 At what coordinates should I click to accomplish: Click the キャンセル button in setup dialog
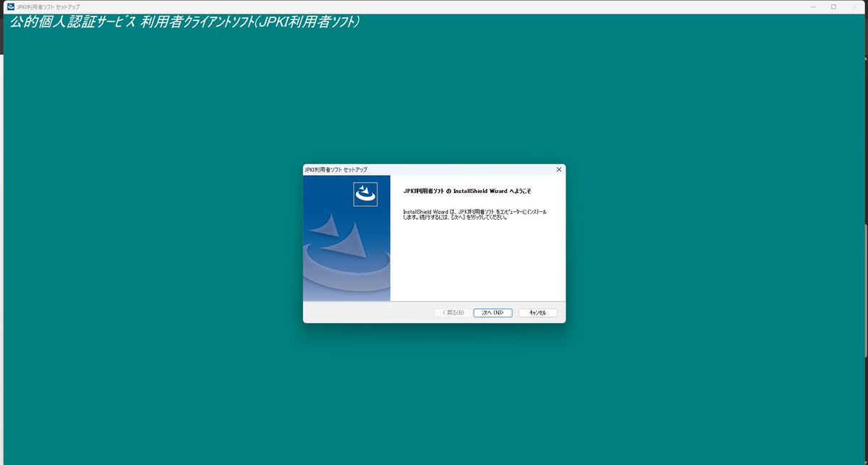coord(537,312)
